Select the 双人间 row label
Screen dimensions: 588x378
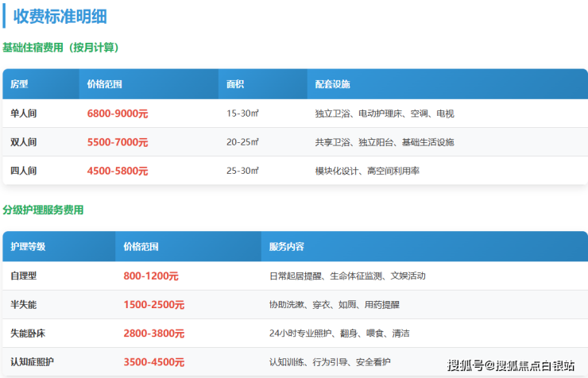pos(24,142)
